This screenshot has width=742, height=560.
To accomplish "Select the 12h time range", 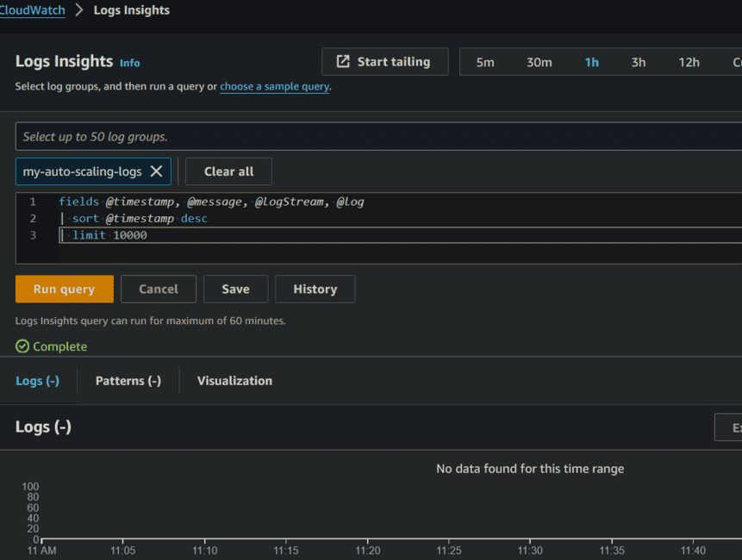I will [x=689, y=62].
